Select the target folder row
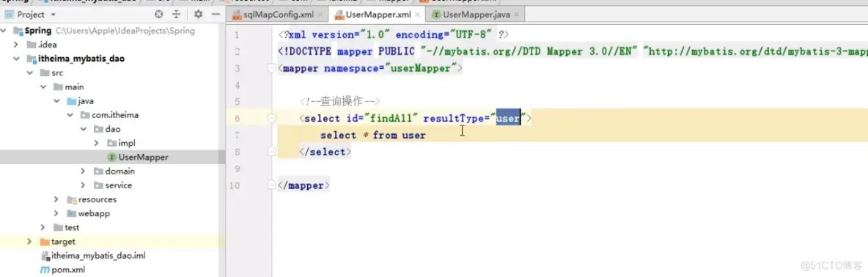 click(x=112, y=242)
